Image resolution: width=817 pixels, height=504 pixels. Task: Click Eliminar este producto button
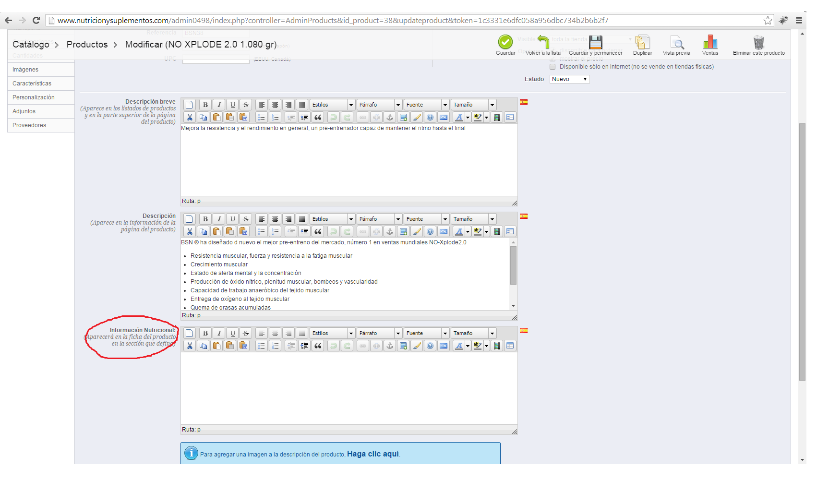click(x=759, y=45)
